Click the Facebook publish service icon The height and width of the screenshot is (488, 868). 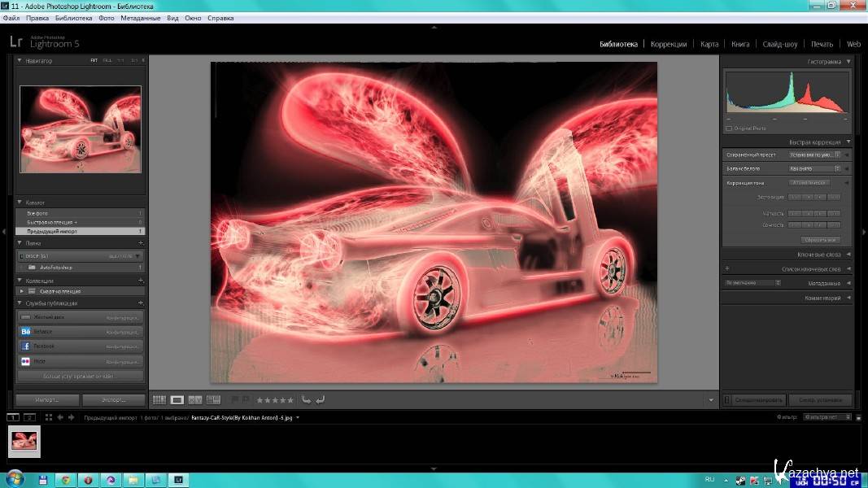26,346
